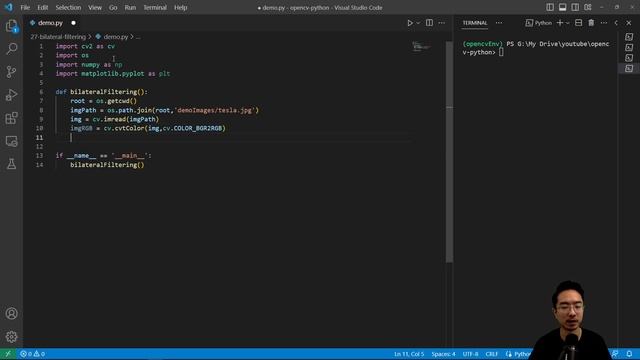Toggle primary side bar layout icon
This screenshot has width=640, height=360.
[550, 7]
